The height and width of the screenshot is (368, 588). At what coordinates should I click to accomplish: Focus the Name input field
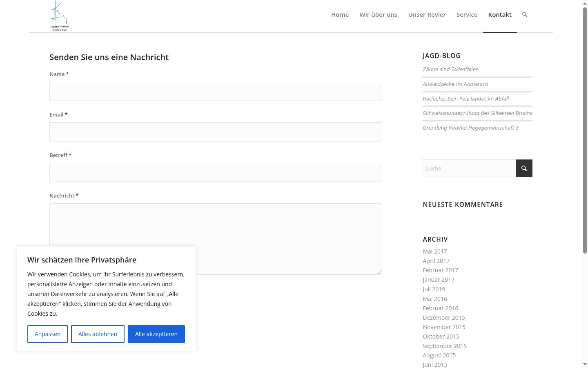215,91
